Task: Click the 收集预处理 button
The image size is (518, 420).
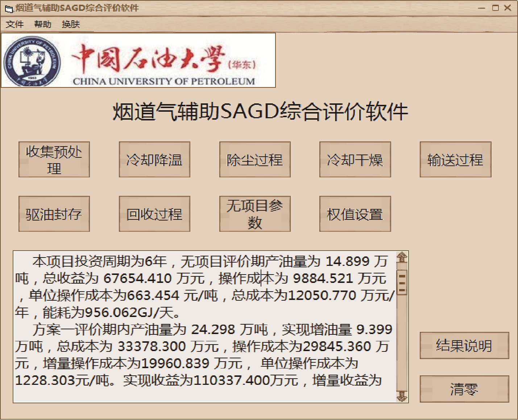Action: click(54, 160)
